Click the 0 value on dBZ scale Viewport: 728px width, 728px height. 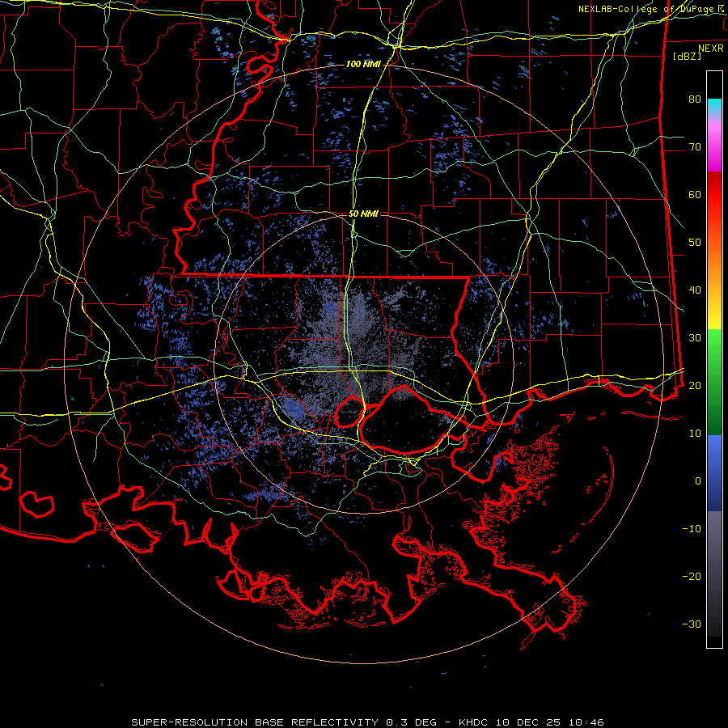pyautogui.click(x=698, y=481)
